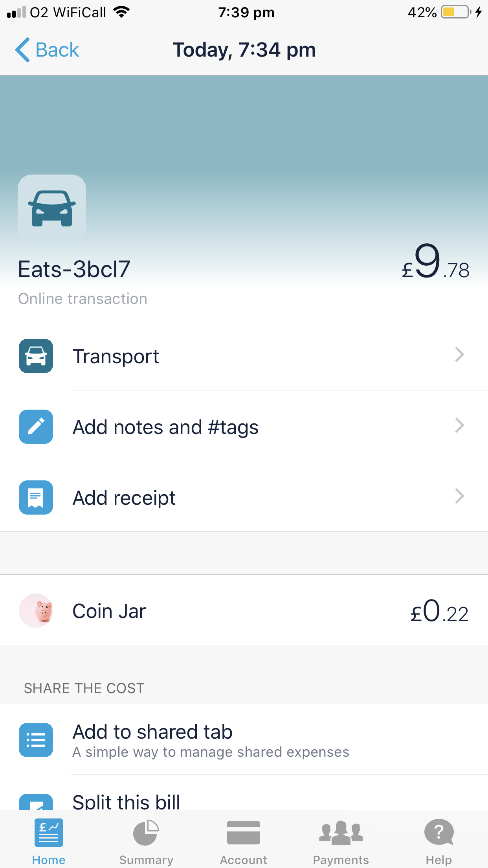
Task: Select Add to shared tab
Action: coord(152,733)
